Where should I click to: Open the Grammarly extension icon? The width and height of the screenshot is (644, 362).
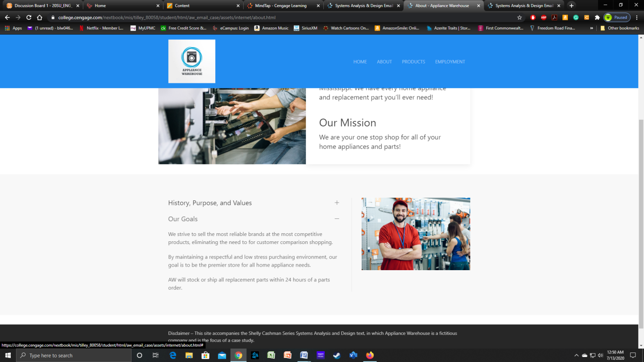pos(576,18)
